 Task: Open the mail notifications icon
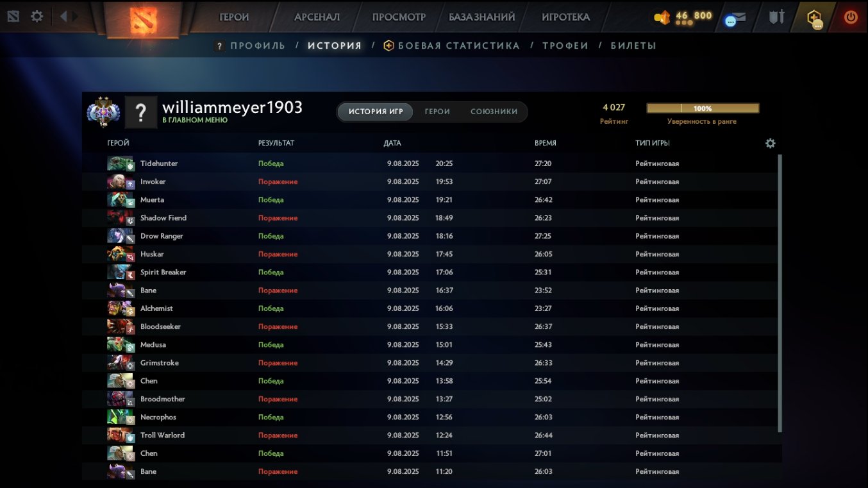[x=735, y=18]
